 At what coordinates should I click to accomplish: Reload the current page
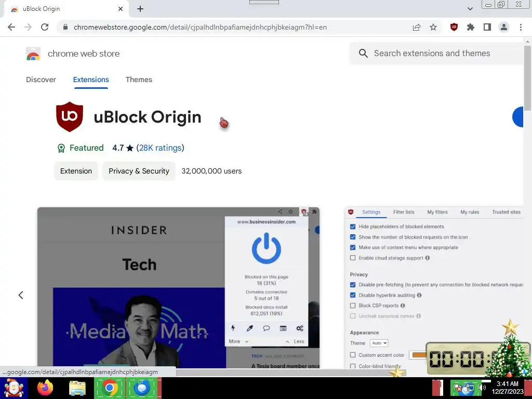click(45, 27)
